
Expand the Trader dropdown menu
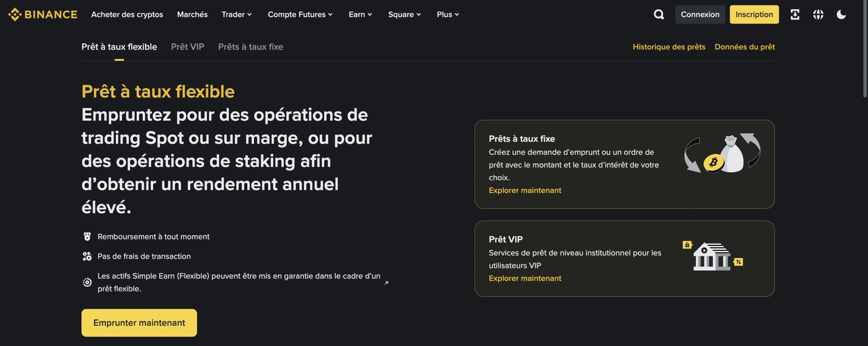236,15
